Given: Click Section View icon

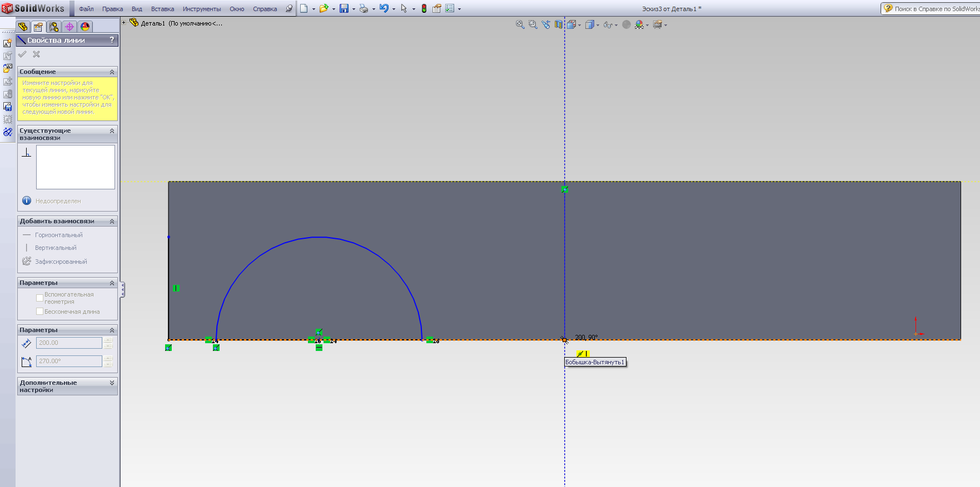Looking at the screenshot, I should pos(559,24).
